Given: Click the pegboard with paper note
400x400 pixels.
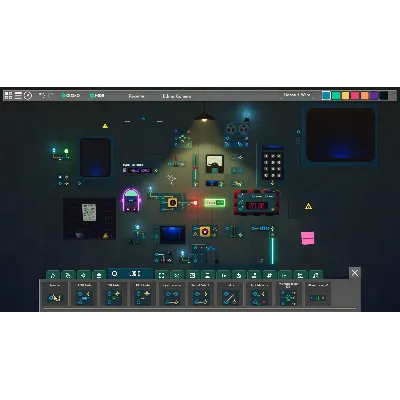Looking at the screenshot, I should point(89,219).
